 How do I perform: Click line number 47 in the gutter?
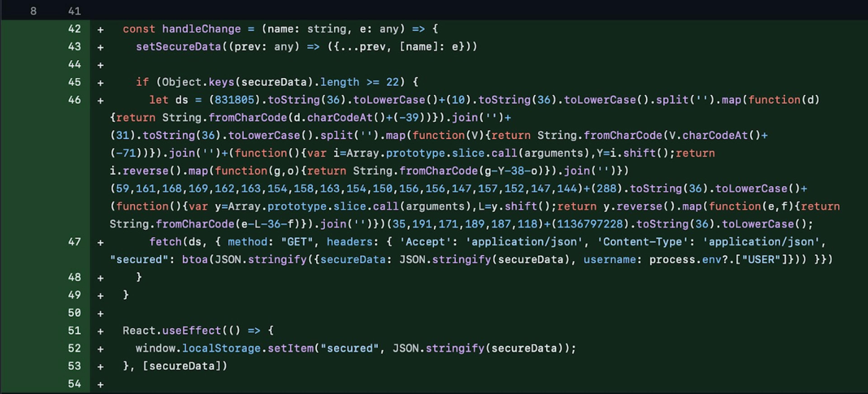(x=74, y=242)
